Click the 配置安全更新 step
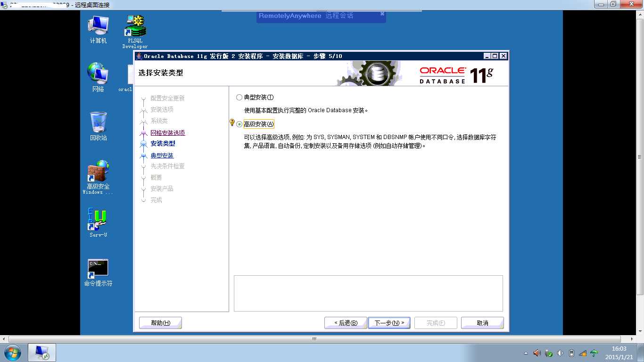644x362 pixels. point(168,98)
